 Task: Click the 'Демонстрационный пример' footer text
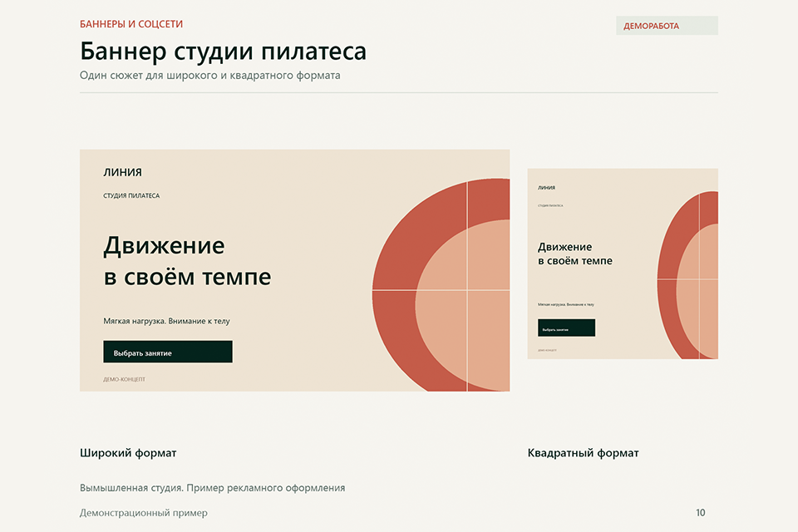pos(144,513)
